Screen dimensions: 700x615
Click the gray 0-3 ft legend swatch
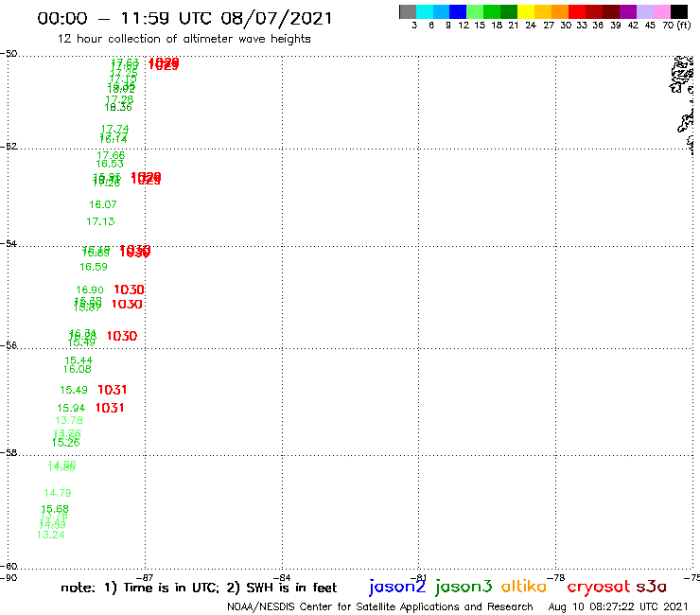click(x=408, y=12)
